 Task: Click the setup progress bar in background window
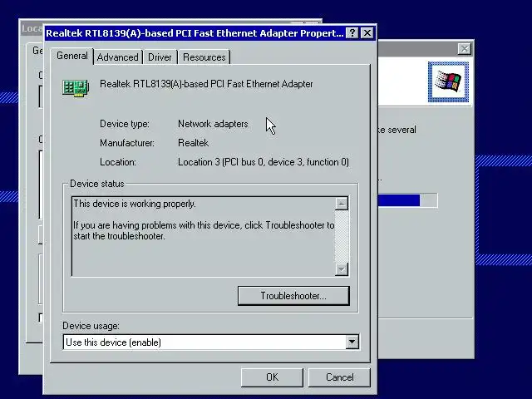408,200
